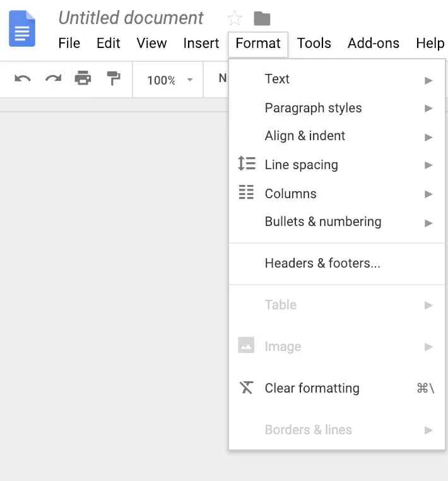Open the 100% zoom dropdown

point(169,80)
